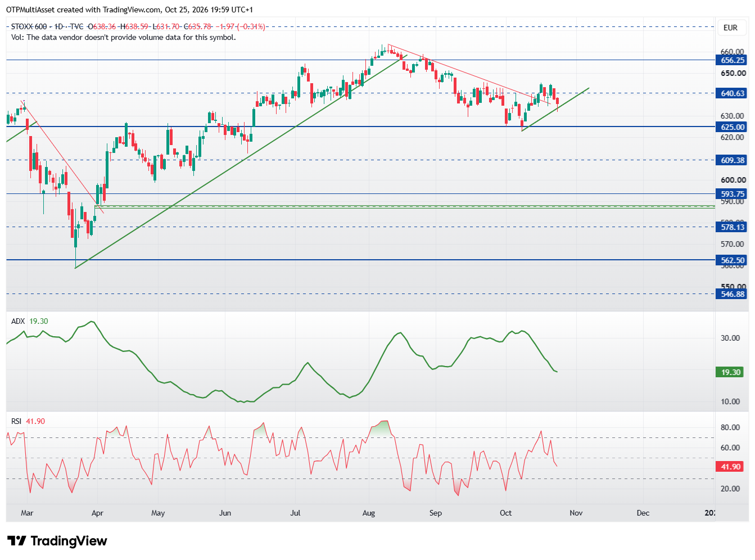Click the Aug marker on the time axis
755x560 pixels.
369,513
